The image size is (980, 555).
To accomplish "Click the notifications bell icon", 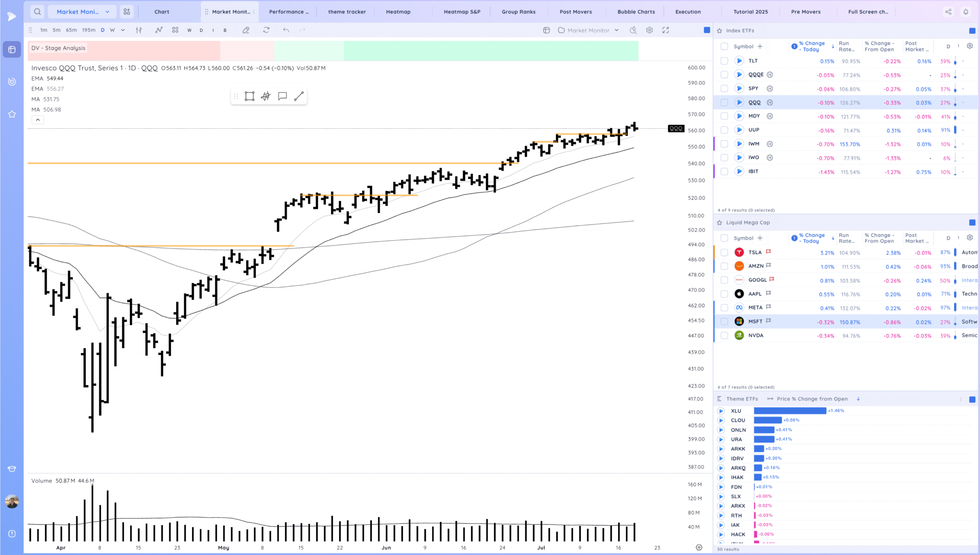I will pyautogui.click(x=966, y=12).
